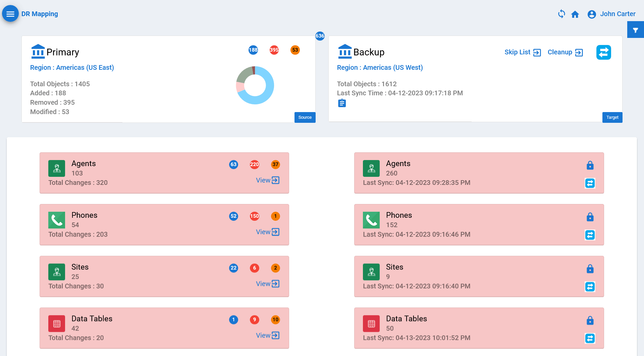Image resolution: width=644 pixels, height=356 pixels.
Task: Click the Data Tables 10 modified badge
Action: pyautogui.click(x=275, y=319)
